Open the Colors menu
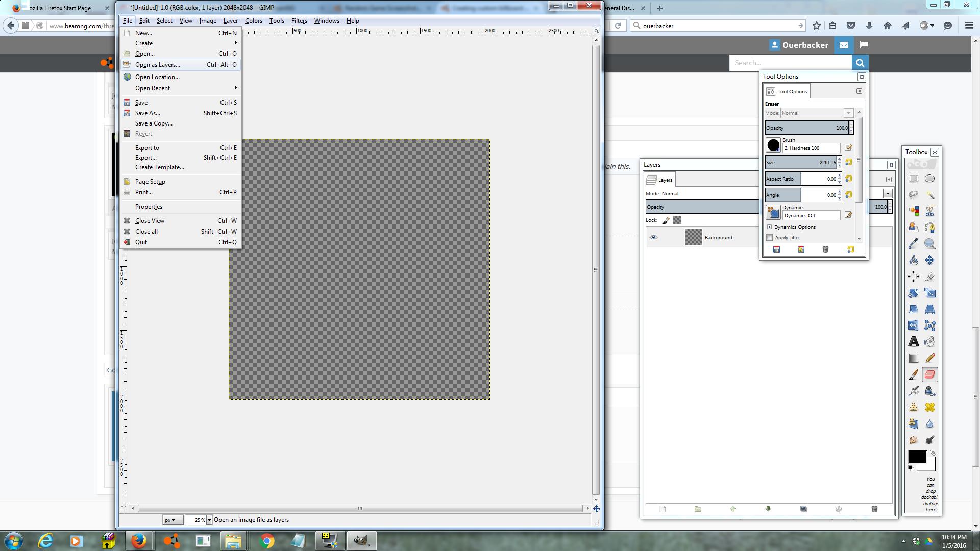Screen dimensions: 980x551 click(253, 21)
